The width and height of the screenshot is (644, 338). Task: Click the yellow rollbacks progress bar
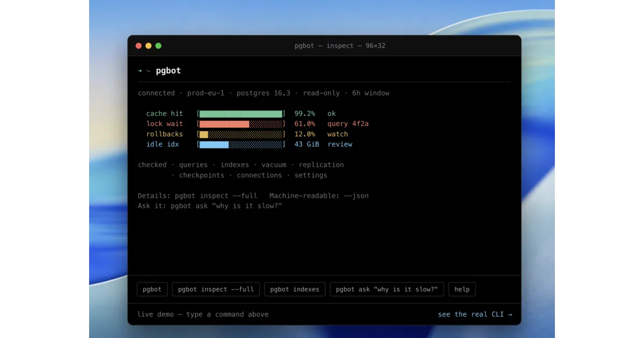[x=241, y=134]
